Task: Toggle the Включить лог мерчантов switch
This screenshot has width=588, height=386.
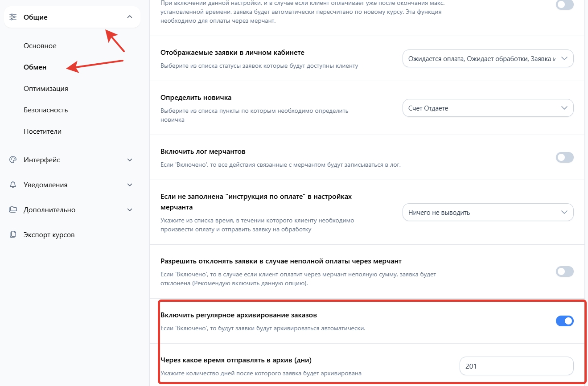Action: [x=564, y=157]
